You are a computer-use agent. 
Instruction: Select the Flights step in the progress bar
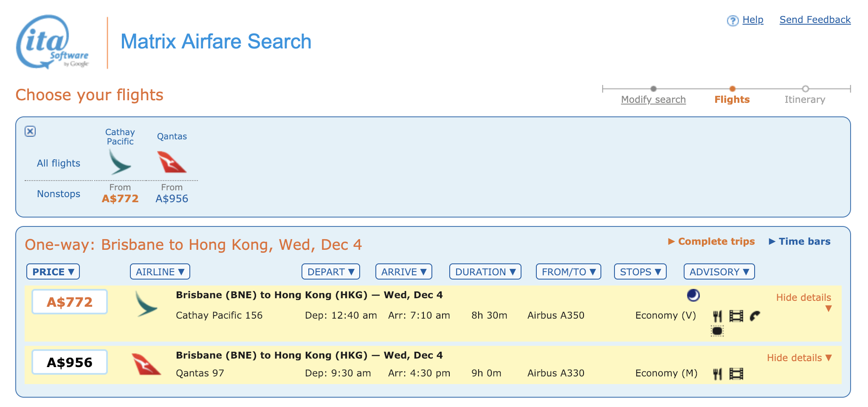coord(732,99)
